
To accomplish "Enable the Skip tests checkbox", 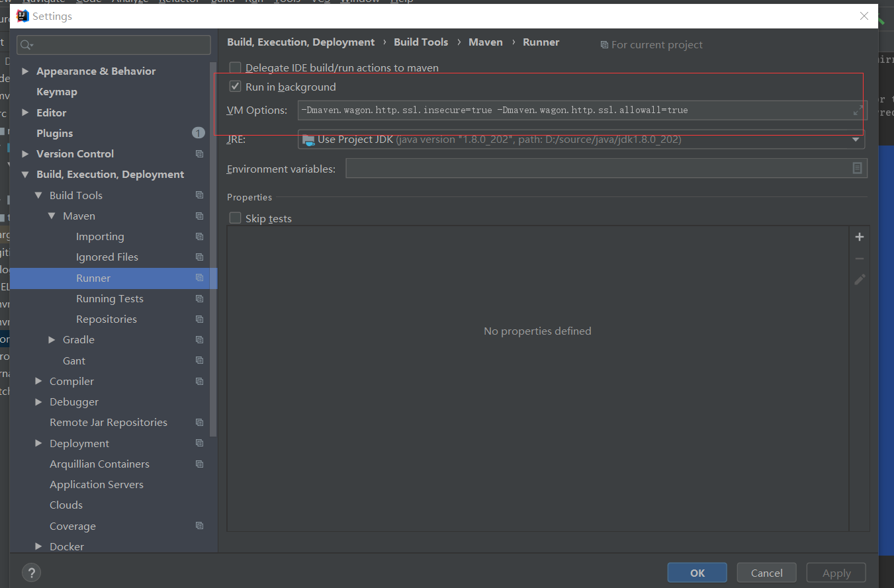I will [x=235, y=218].
